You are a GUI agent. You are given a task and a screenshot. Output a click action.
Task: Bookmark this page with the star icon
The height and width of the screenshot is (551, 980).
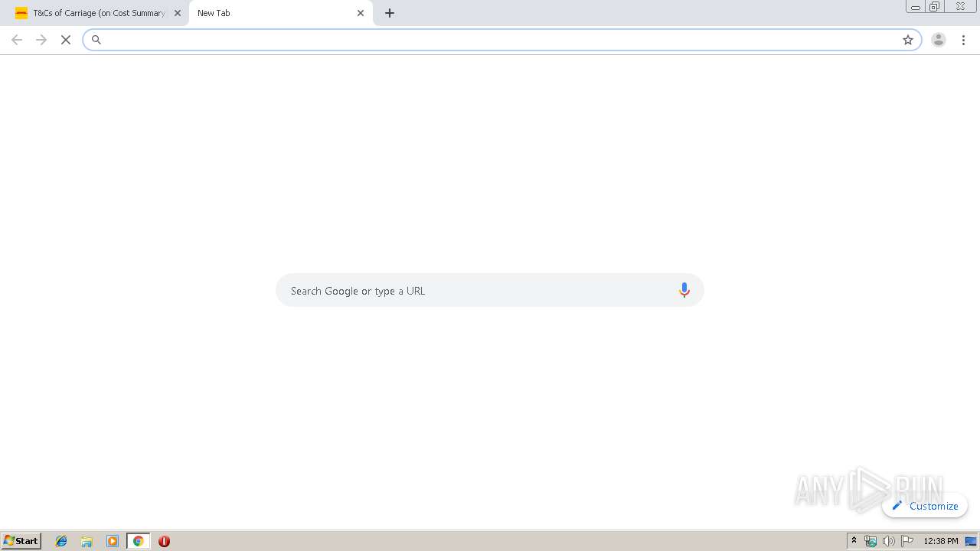[x=908, y=40]
